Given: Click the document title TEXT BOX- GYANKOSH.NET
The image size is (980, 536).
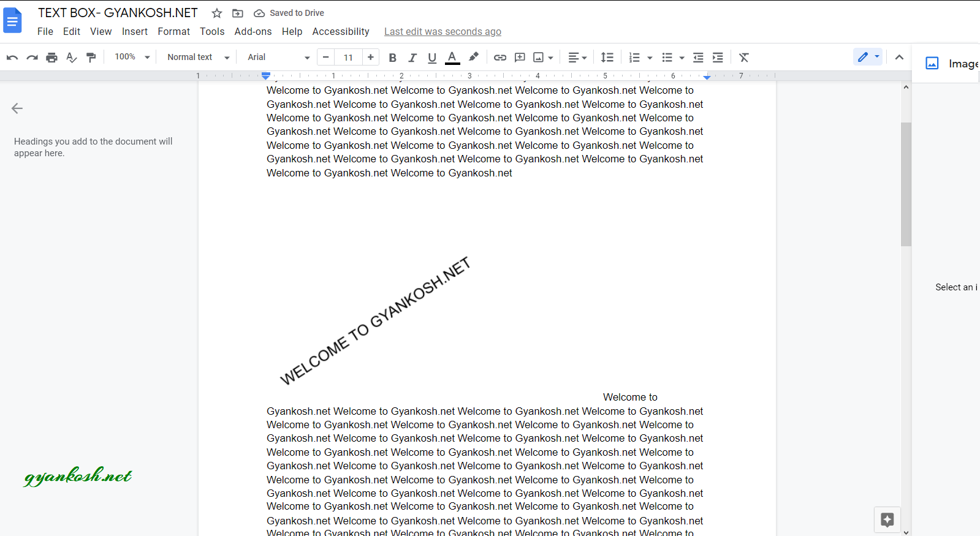Looking at the screenshot, I should pos(118,13).
